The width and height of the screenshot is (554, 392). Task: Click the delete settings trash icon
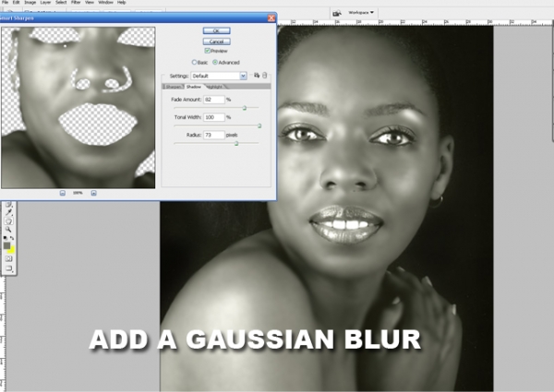coord(265,75)
